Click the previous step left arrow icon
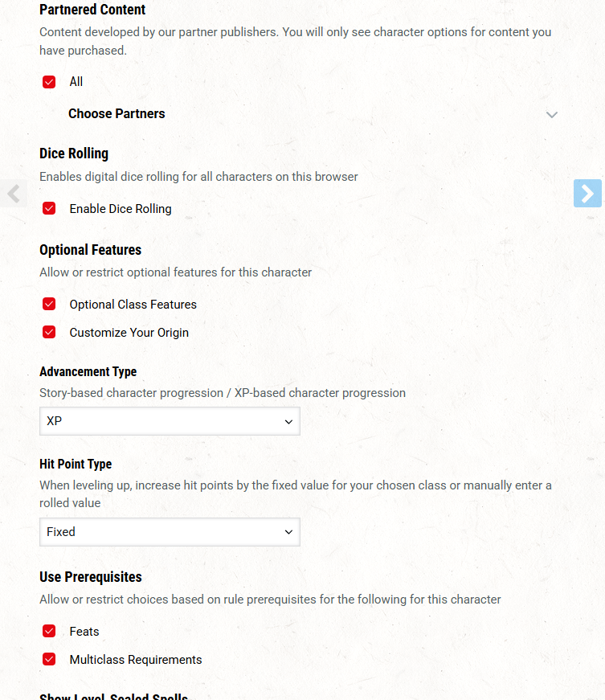 [14, 194]
